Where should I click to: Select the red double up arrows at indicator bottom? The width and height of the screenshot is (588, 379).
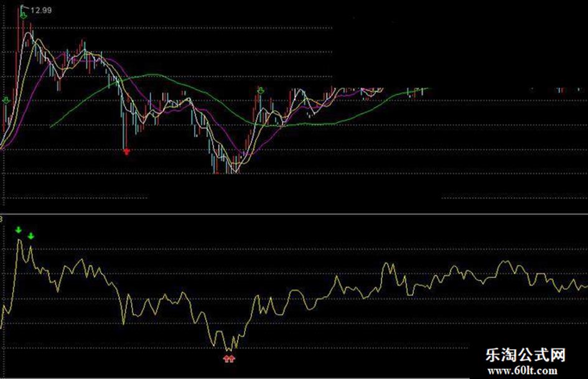(x=229, y=359)
